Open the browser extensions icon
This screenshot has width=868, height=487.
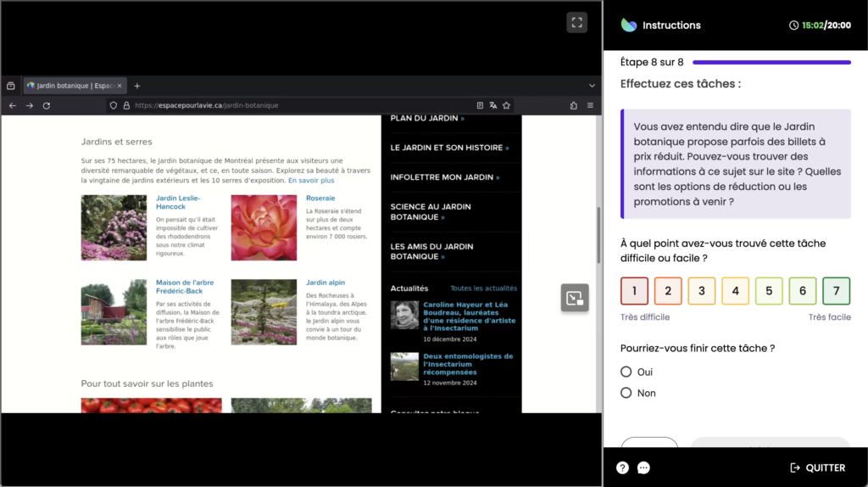point(574,105)
